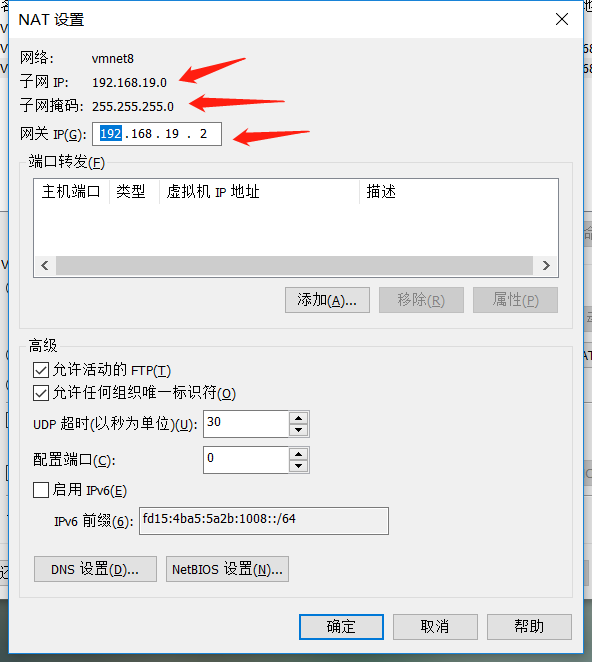The width and height of the screenshot is (592, 662).
Task: Confirm with the 确定 button
Action: click(x=342, y=627)
